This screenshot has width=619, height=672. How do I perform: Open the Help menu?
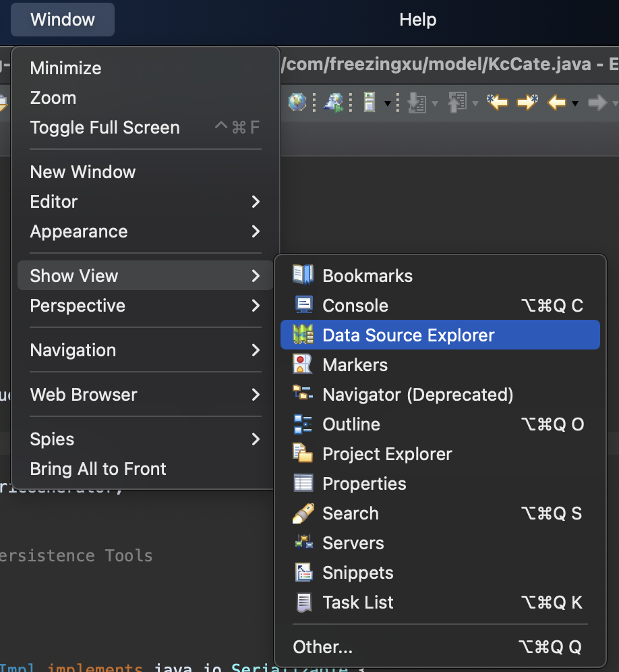click(417, 20)
